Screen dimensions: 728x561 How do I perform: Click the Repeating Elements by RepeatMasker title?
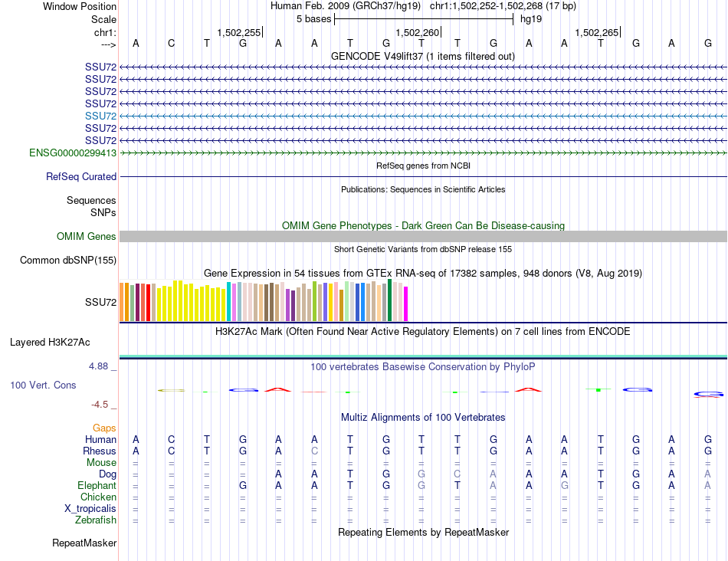pyautogui.click(x=423, y=532)
